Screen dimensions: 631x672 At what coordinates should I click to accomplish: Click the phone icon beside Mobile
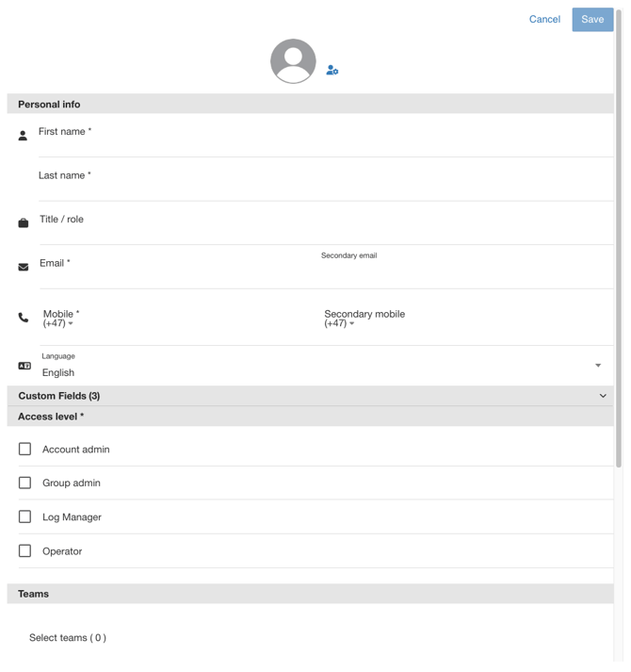(x=24, y=318)
